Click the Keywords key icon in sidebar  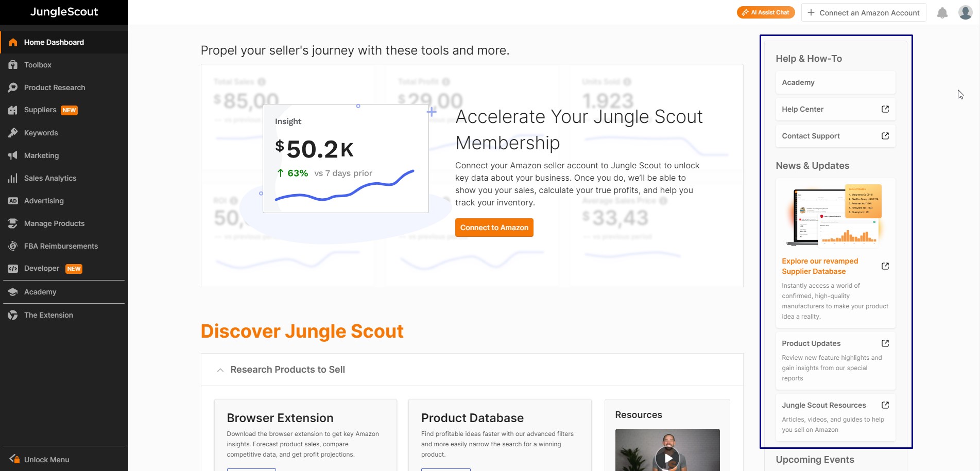coord(13,133)
